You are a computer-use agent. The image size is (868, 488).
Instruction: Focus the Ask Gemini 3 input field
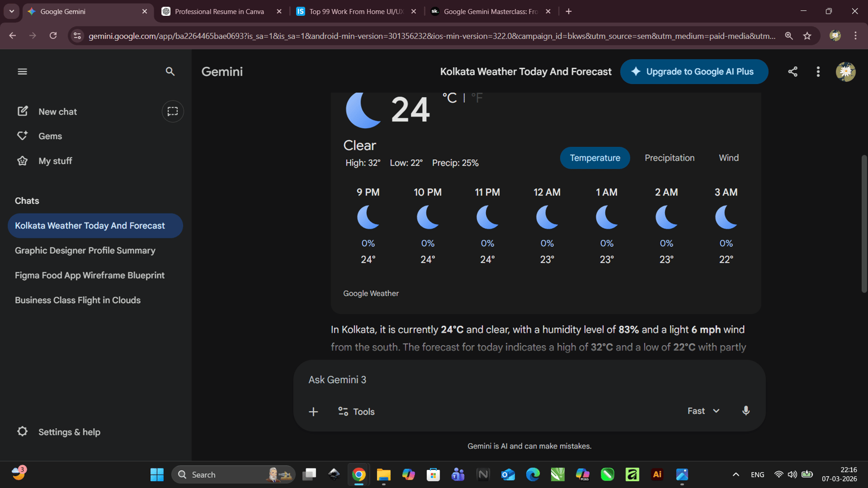point(529,380)
